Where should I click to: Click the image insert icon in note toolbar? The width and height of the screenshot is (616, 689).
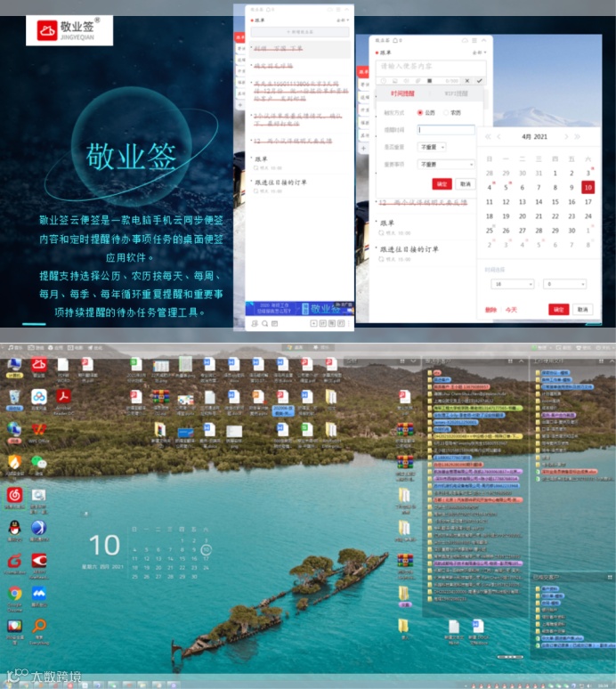tap(395, 81)
